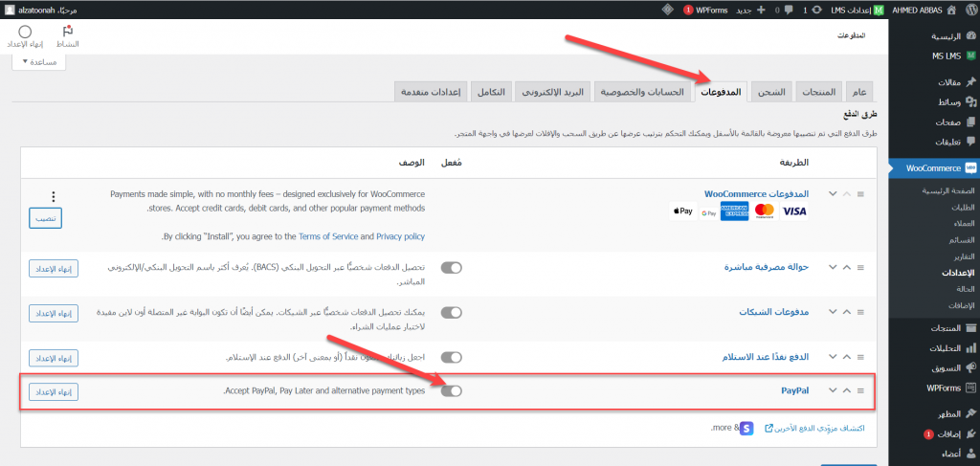This screenshot has height=466, width=980.
Task: Open the مدفوعات الشيكات method link
Action: pos(773,312)
